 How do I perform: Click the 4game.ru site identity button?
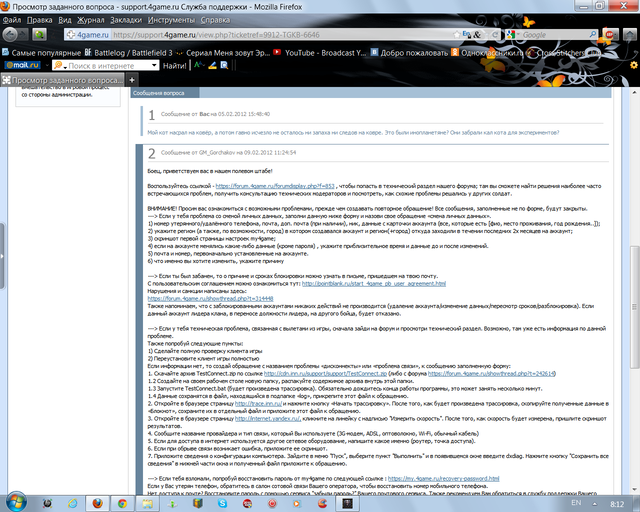tap(88, 35)
